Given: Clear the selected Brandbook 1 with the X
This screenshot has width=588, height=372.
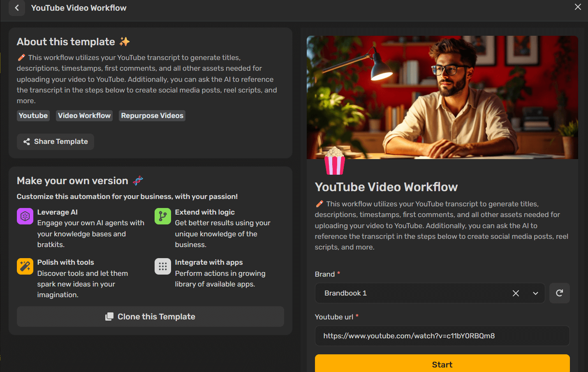Looking at the screenshot, I should point(516,293).
